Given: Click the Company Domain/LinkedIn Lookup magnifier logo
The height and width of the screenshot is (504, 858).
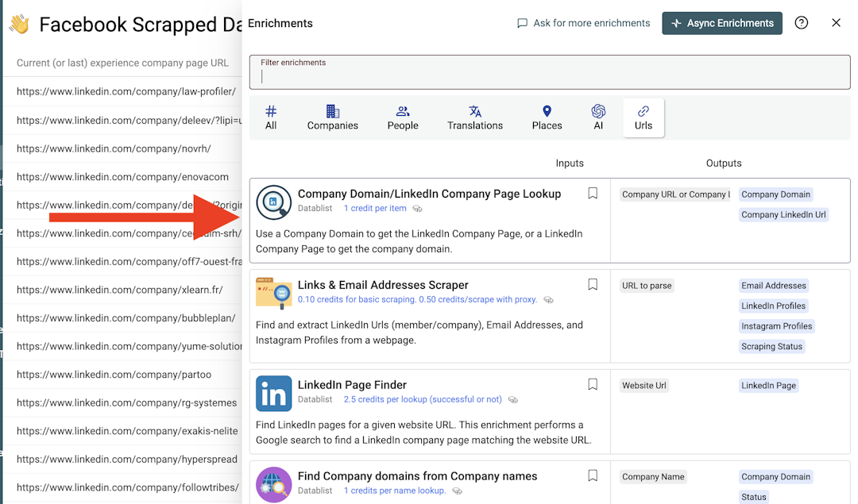Looking at the screenshot, I should [273, 202].
